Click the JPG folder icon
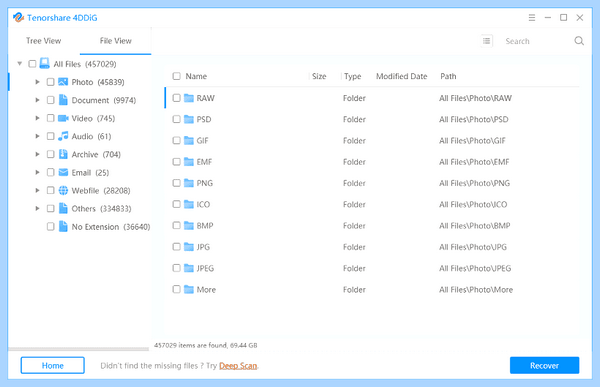 pyautogui.click(x=189, y=247)
